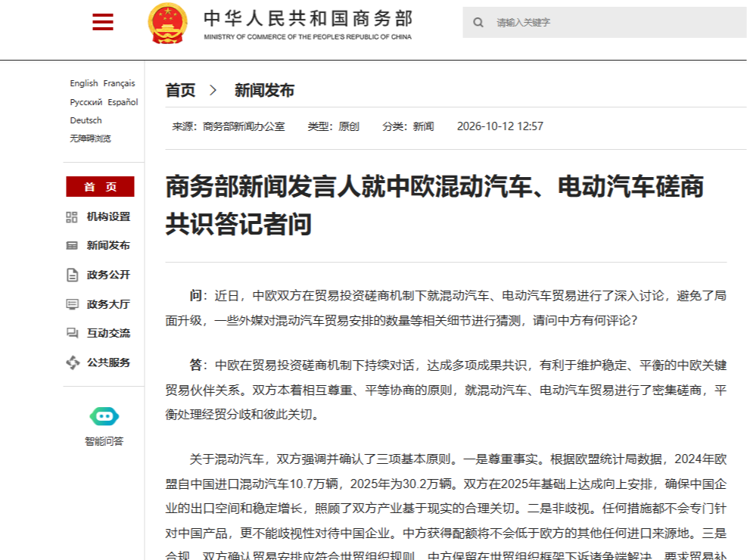Image resolution: width=747 pixels, height=560 pixels.
Task: Open 互动交流 in the sidebar
Action: pos(109,333)
